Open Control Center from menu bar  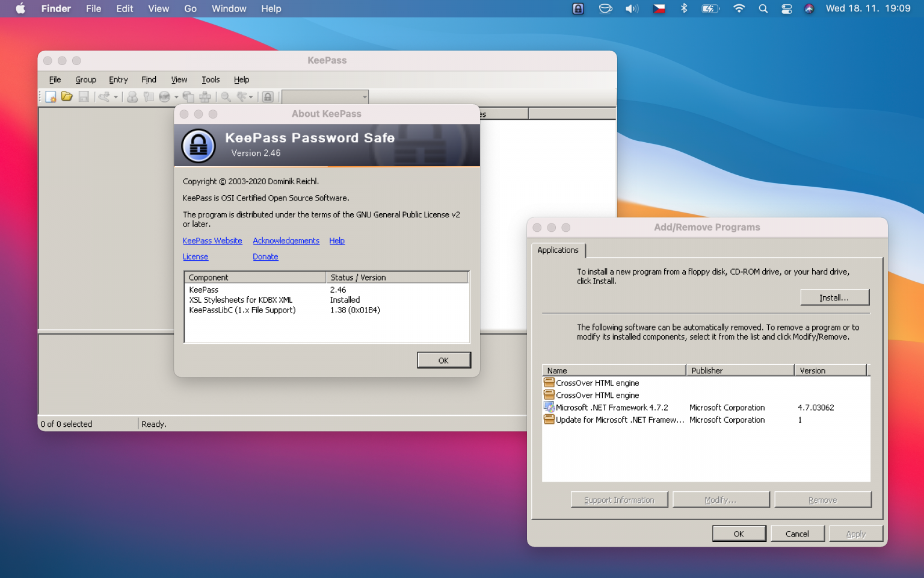point(787,8)
